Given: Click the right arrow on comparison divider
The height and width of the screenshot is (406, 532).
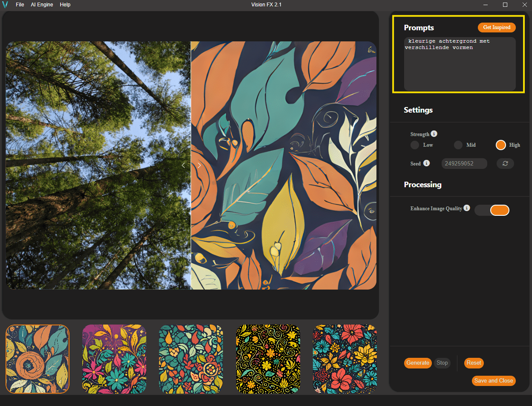Looking at the screenshot, I should tap(199, 165).
